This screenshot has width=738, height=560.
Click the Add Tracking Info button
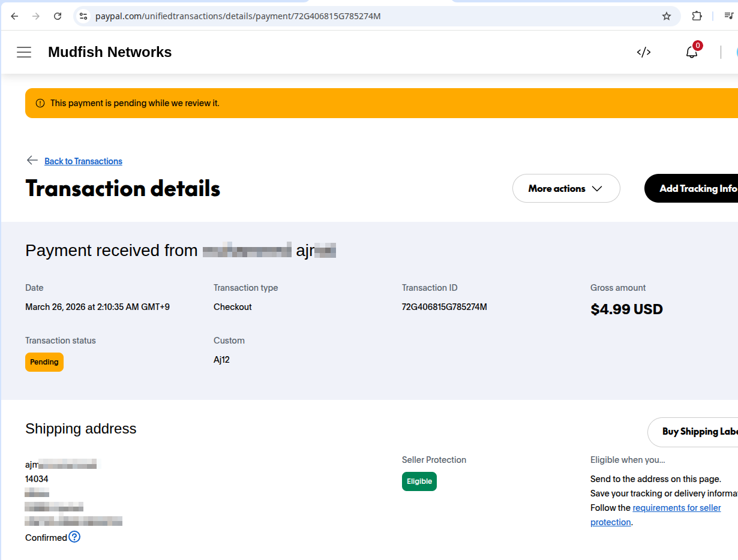coord(696,188)
